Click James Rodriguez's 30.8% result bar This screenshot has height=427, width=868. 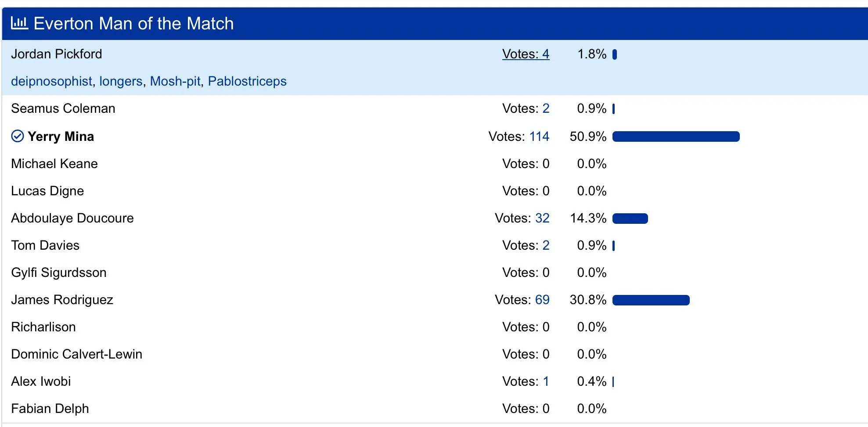pos(651,300)
